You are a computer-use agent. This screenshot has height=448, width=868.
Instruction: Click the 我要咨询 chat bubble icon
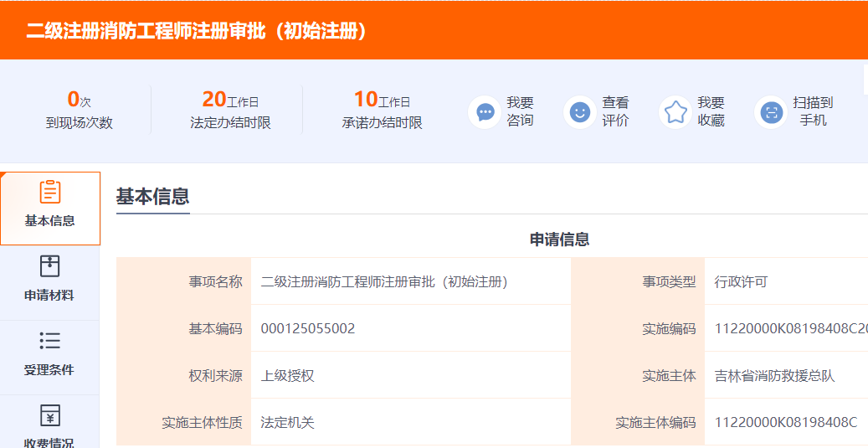[485, 111]
